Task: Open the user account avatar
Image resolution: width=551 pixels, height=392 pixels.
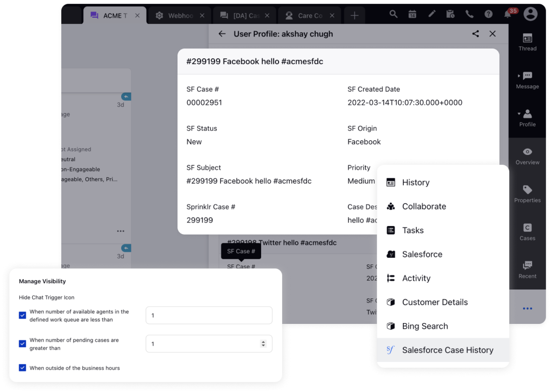Action: tap(530, 14)
